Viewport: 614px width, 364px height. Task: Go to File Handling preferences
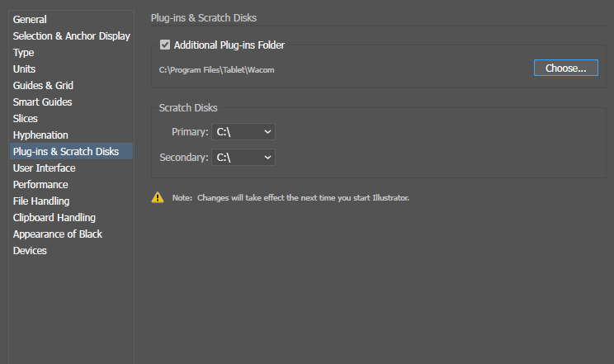pos(41,201)
